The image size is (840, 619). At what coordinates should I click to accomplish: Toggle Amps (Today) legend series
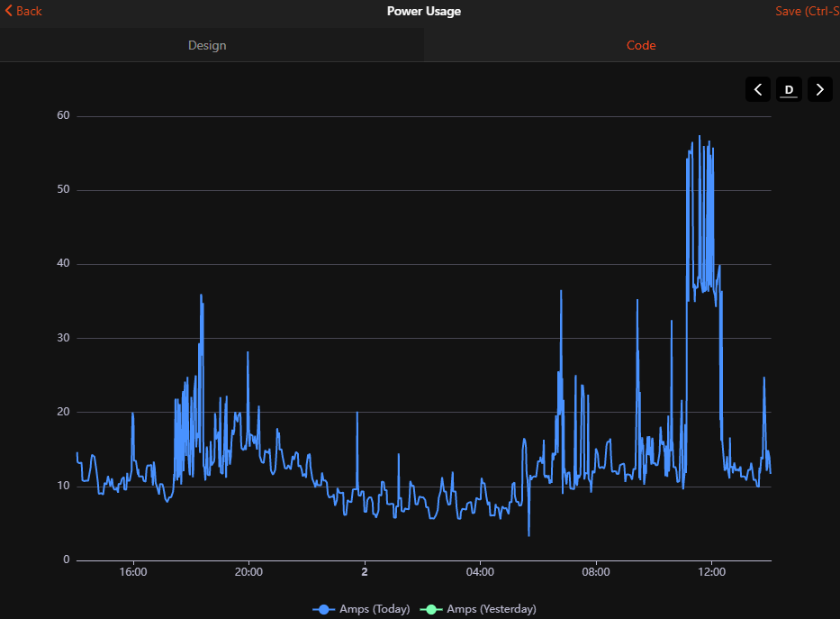coord(362,609)
